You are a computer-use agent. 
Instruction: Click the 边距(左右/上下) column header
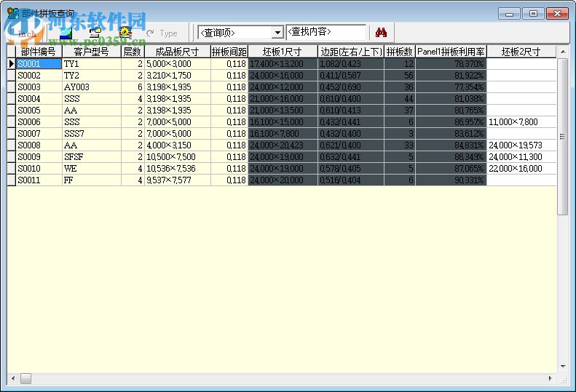351,52
